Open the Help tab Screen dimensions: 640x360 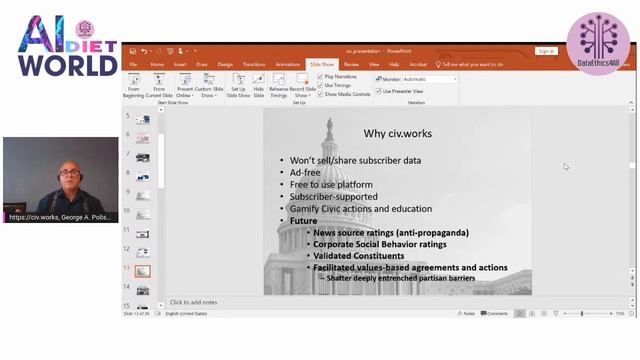(394, 64)
